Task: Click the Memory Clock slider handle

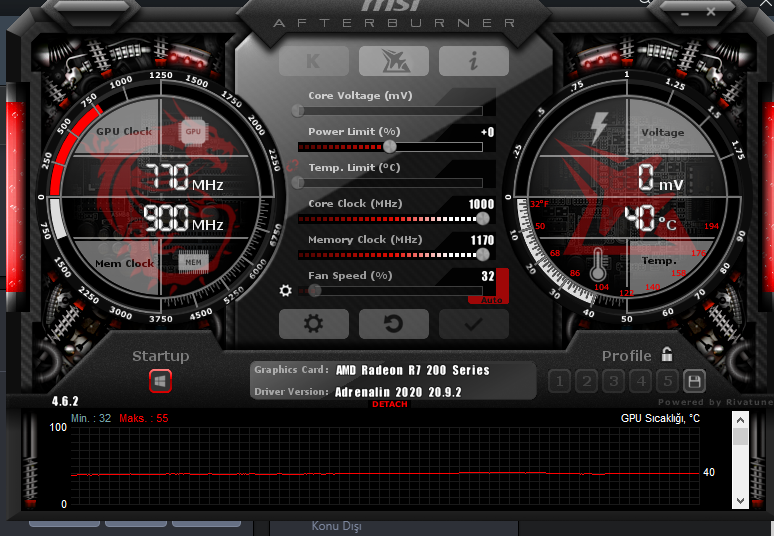Action: pyautogui.click(x=483, y=255)
